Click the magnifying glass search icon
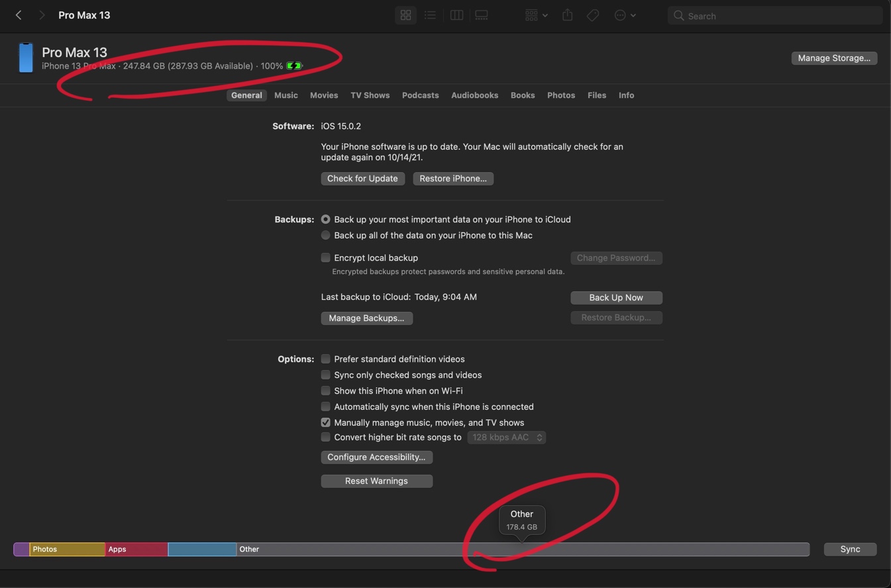 click(678, 16)
